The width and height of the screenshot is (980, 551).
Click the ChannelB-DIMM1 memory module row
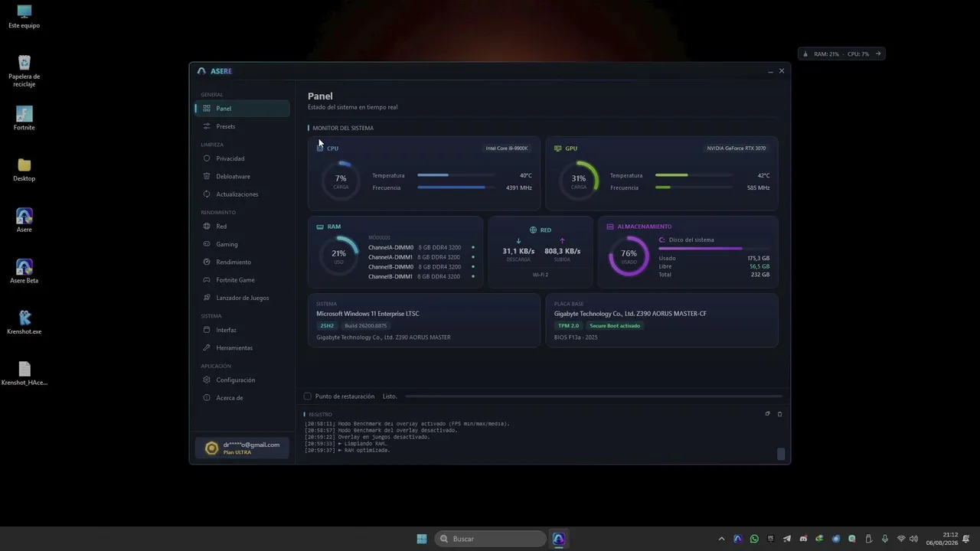tap(421, 276)
